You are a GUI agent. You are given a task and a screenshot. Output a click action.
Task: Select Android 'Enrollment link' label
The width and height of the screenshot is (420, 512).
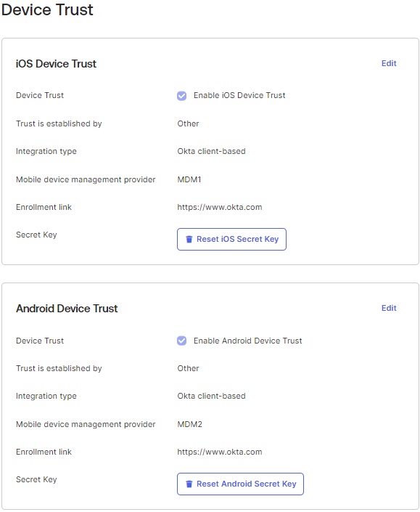44,452
